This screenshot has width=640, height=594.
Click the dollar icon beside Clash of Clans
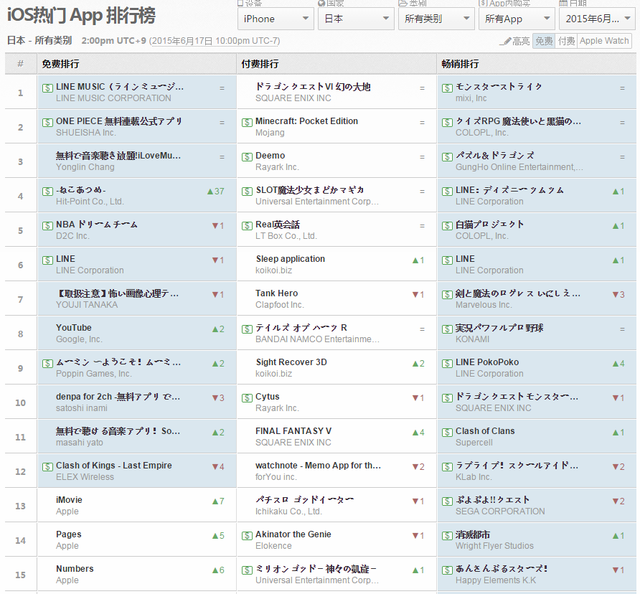pos(447,432)
